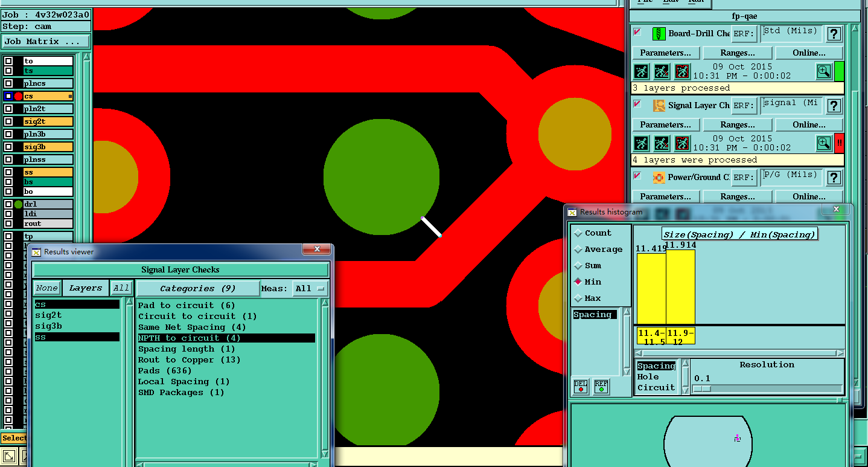Click the Results viewer window title icon
The height and width of the screenshot is (467, 868).
coord(36,252)
